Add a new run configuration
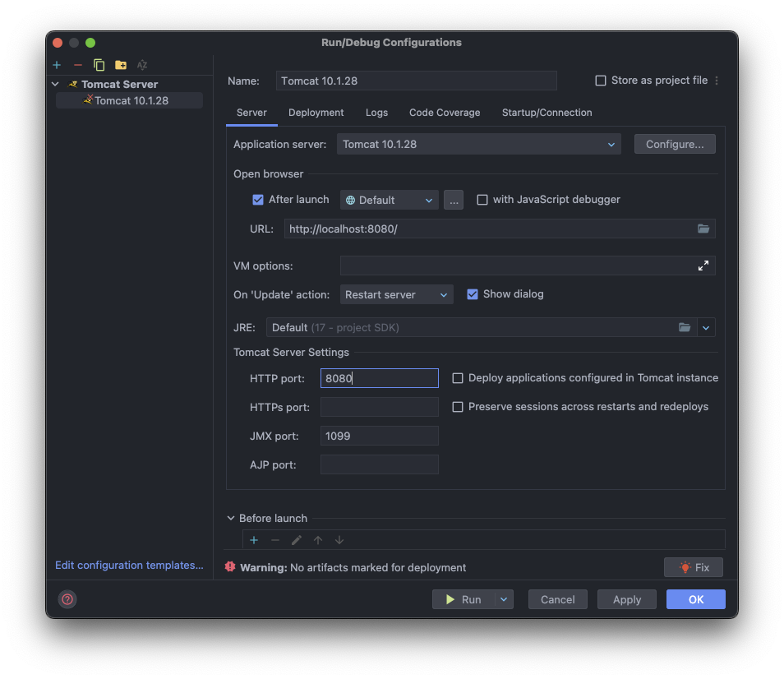The height and width of the screenshot is (679, 784). tap(57, 65)
